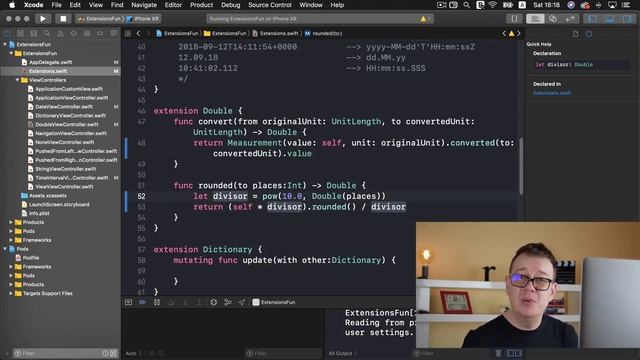Show the Debug navigator
Viewport: 640px width, 360px height.
[x=87, y=34]
